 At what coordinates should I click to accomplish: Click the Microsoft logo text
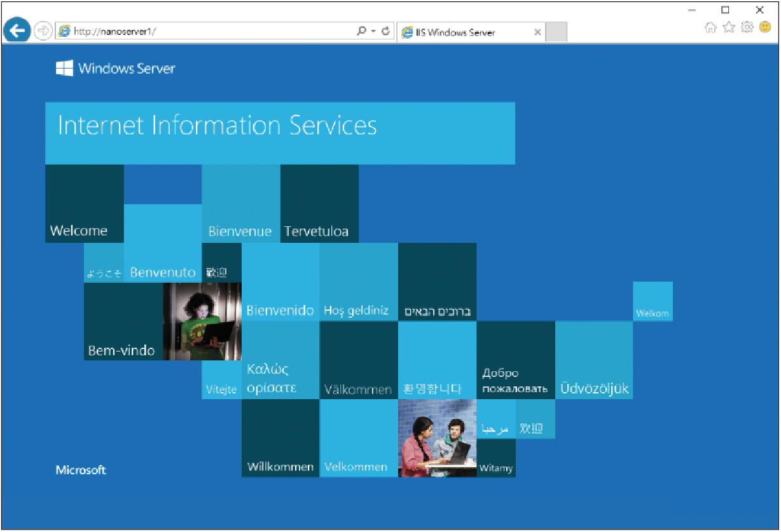(x=81, y=470)
